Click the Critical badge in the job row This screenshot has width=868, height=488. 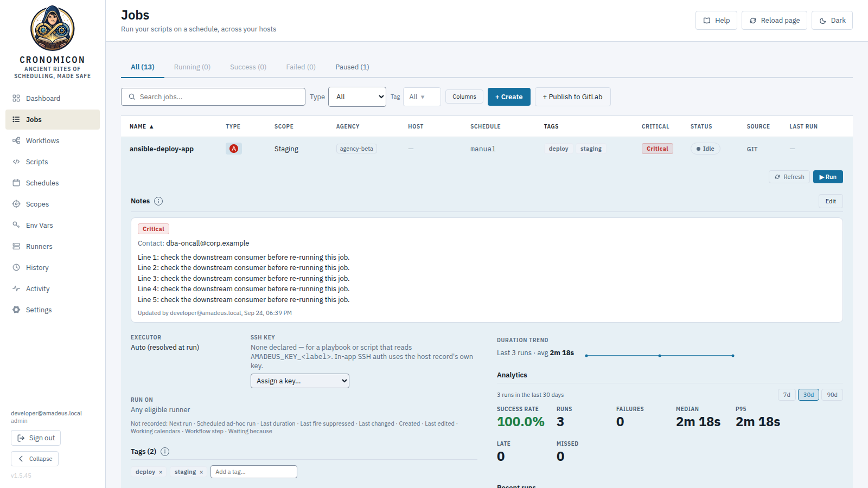pos(658,149)
